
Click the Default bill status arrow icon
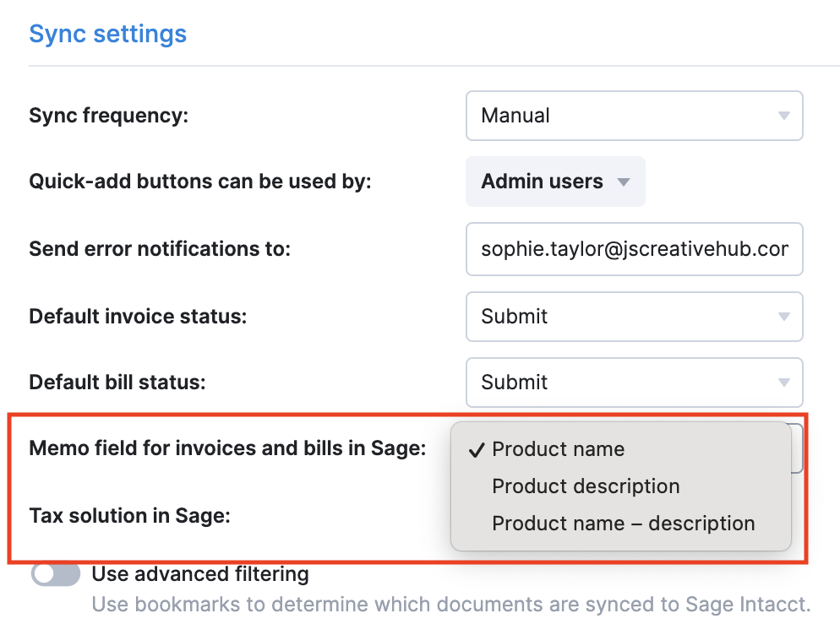pyautogui.click(x=783, y=383)
